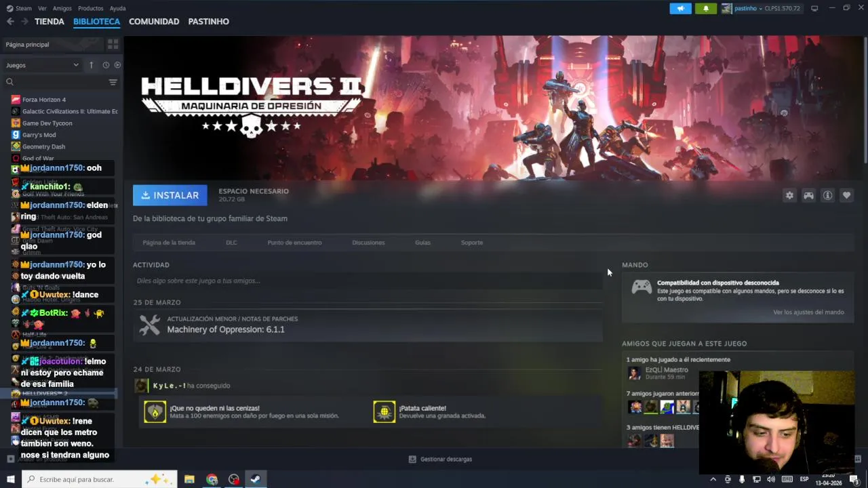This screenshot has height=488, width=868.
Task: Click the main page vertical scrollbar
Action: tap(865, 99)
